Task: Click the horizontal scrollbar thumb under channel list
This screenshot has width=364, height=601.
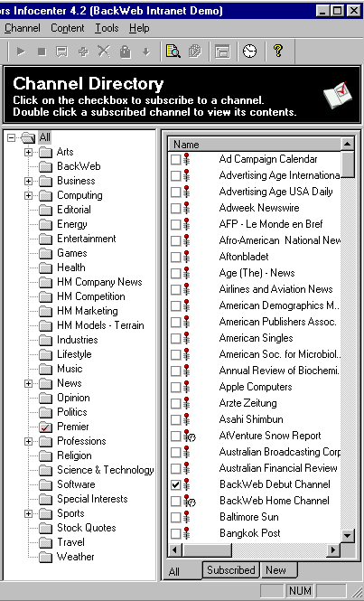Action: tap(207, 550)
